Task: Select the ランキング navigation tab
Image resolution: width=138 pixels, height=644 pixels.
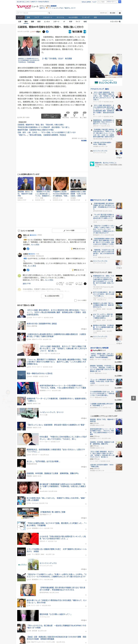Action: [86, 17]
